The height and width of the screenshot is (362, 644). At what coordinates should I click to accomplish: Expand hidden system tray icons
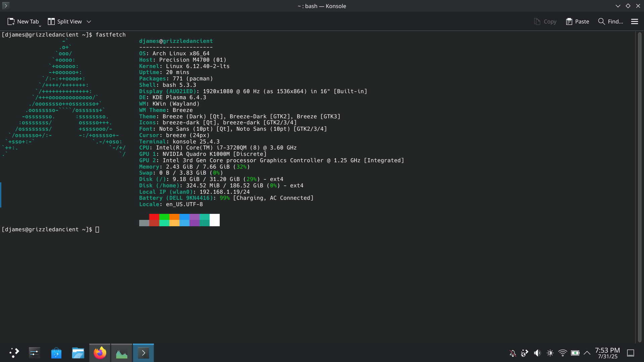(587, 353)
